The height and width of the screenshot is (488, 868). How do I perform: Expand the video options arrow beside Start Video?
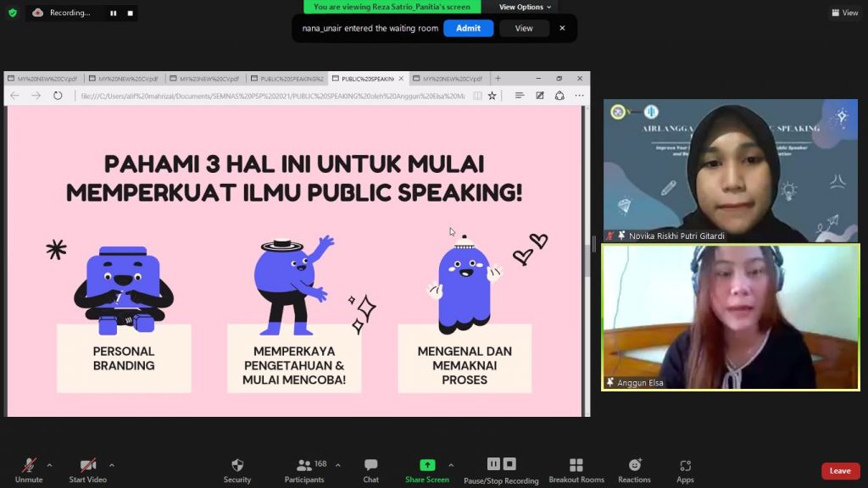click(111, 465)
